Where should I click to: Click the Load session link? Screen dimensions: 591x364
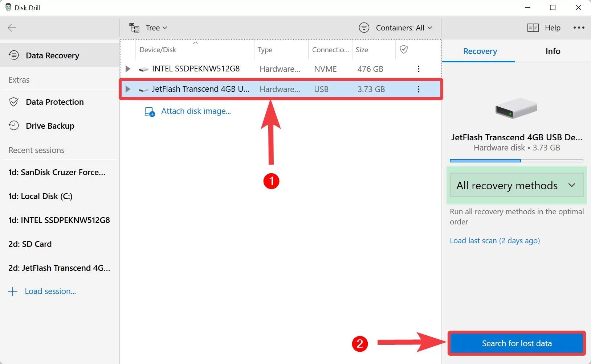coord(50,291)
